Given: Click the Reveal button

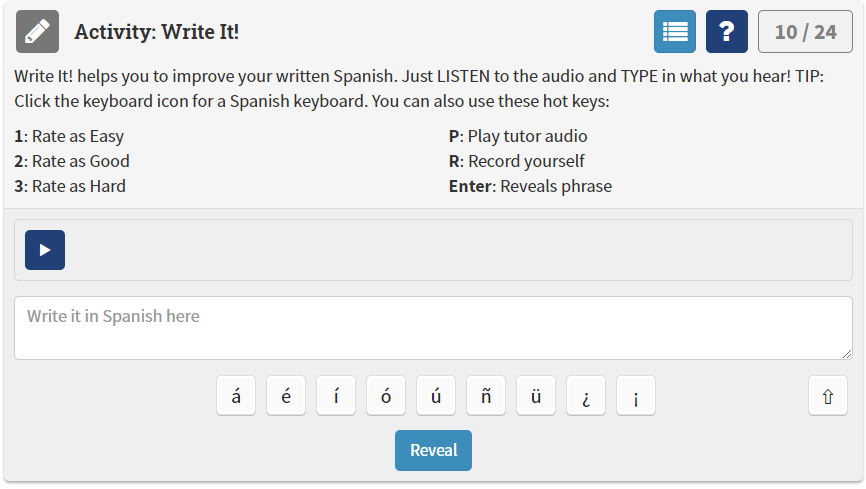Looking at the screenshot, I should pyautogui.click(x=434, y=450).
